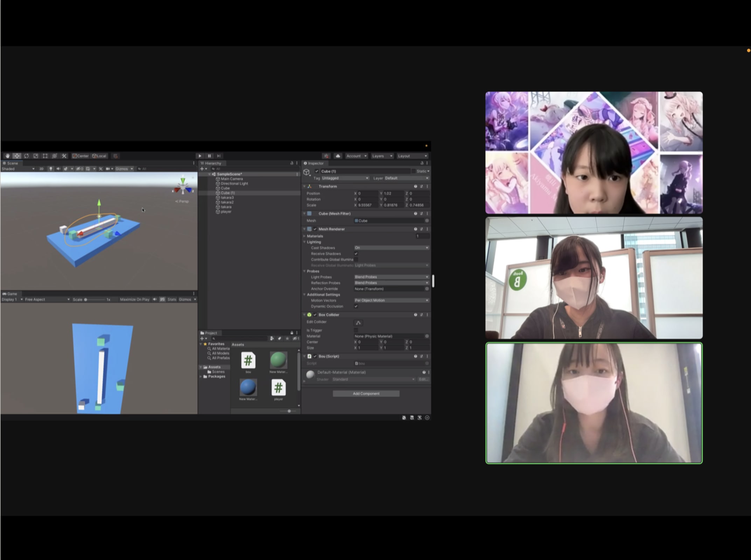Screen dimensions: 751x560
Task: Select takara2 in the Hierarchy
Action: [x=227, y=202]
